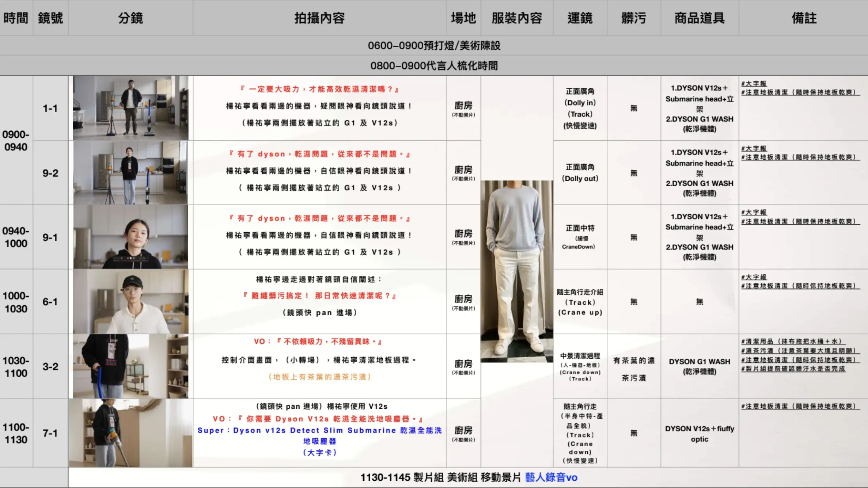
Task: Open the storyboard thumbnail for shot 9-2
Action: pos(130,172)
